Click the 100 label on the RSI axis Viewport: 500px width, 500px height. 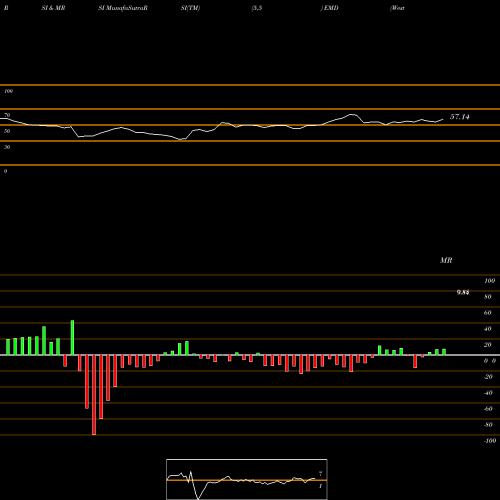click(x=8, y=91)
